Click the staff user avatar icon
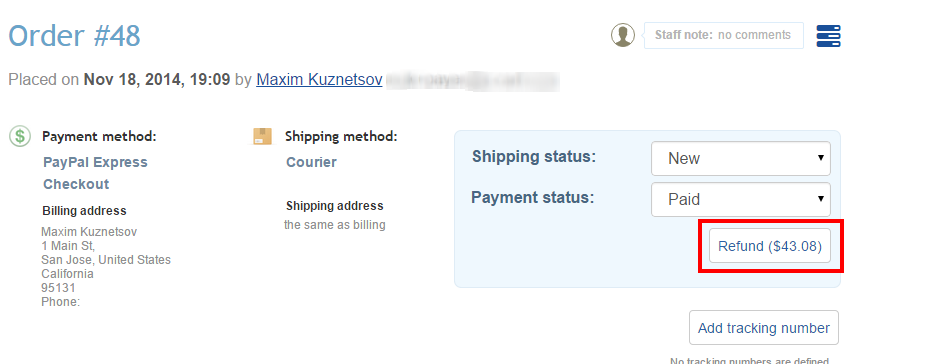 [623, 35]
